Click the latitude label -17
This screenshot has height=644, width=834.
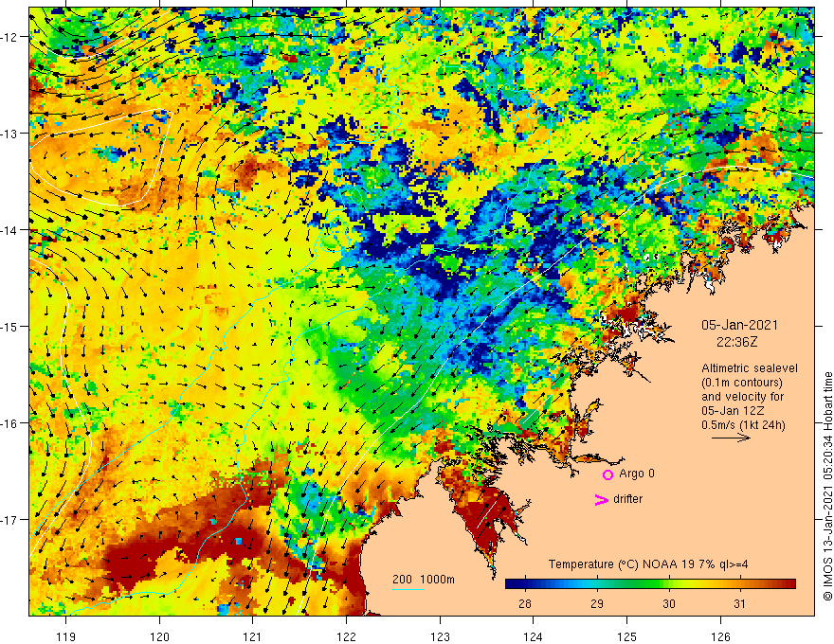pos(10,520)
